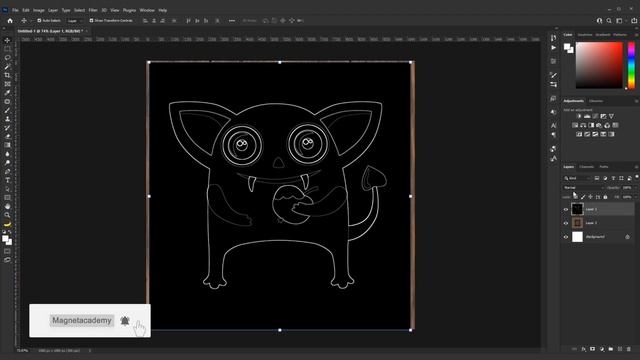Toggle lock all padlock in Layers panel

coord(605,197)
